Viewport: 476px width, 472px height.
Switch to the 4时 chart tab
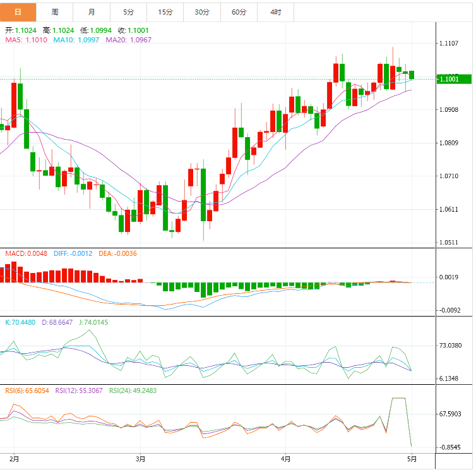pos(276,12)
